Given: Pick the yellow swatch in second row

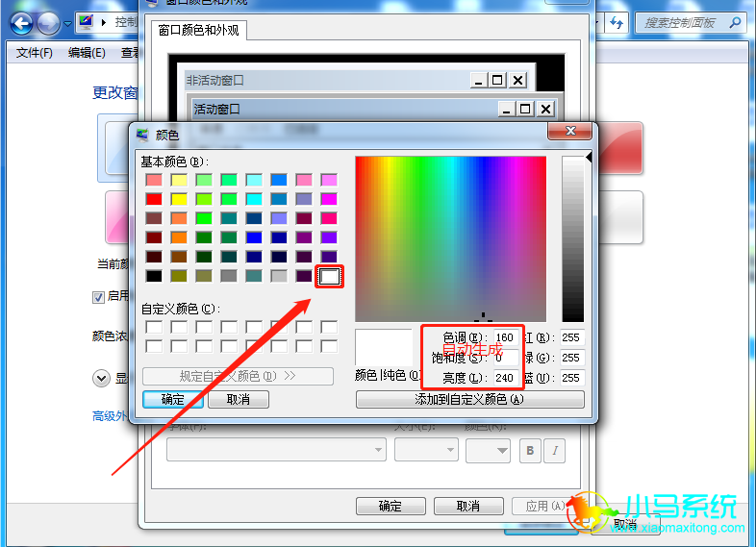Looking at the screenshot, I should click(x=179, y=199).
